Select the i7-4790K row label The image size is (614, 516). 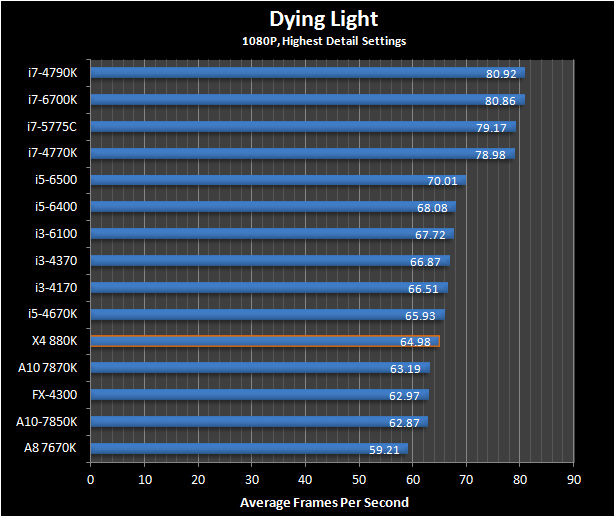coord(52,73)
